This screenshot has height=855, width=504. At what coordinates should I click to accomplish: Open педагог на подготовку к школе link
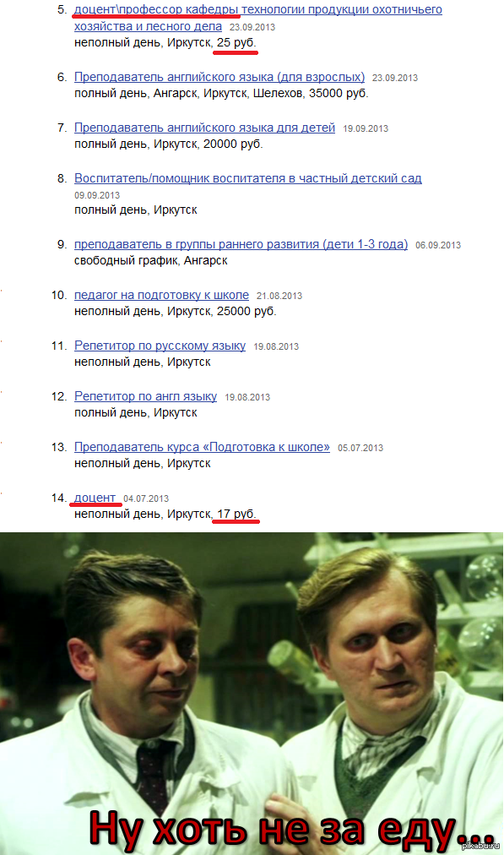coord(161,295)
